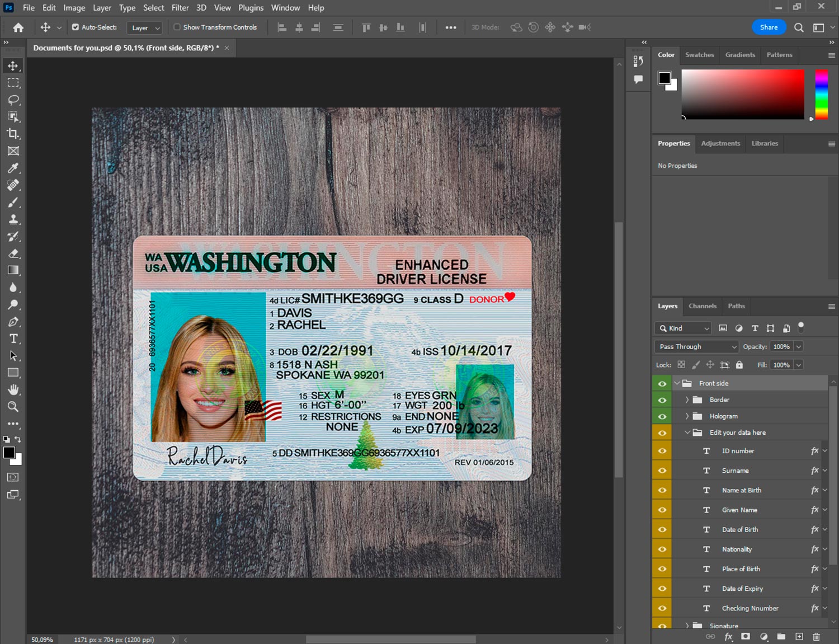Viewport: 839px width, 644px height.
Task: Click the Share button
Action: [x=769, y=27]
